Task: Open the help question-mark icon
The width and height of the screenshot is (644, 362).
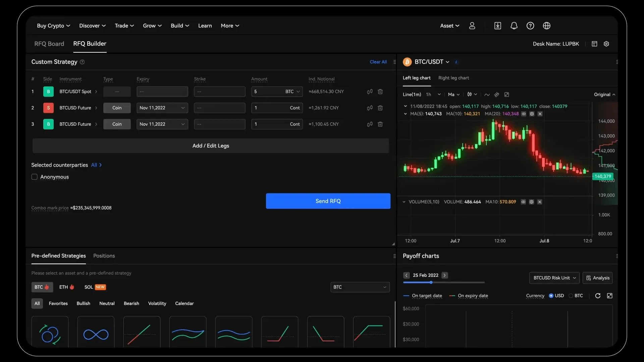Action: coord(530,25)
